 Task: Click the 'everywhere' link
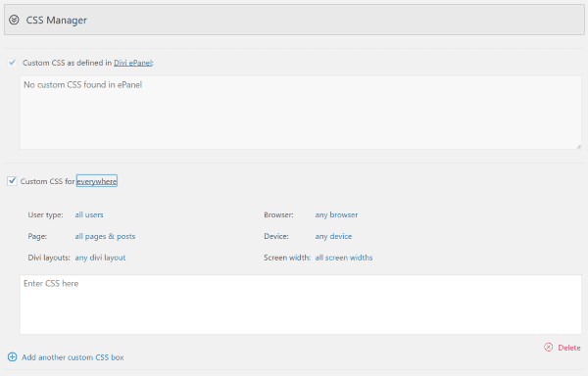[97, 181]
